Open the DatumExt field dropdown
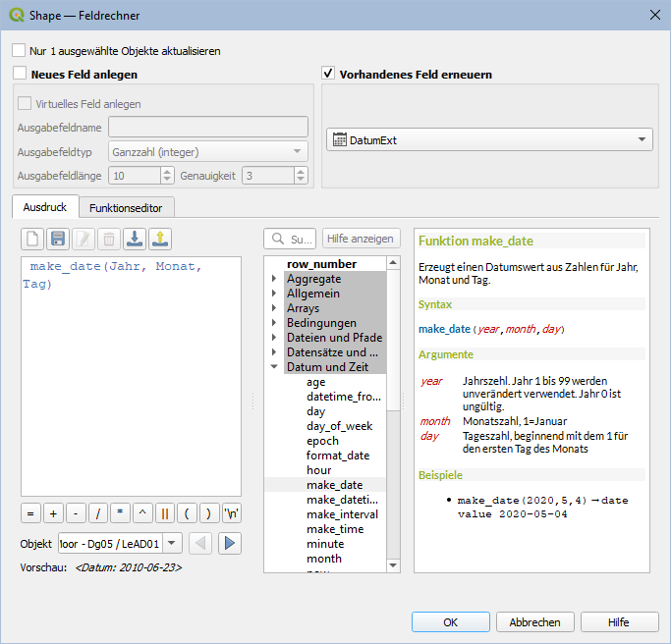Viewport: 671px width, 644px height. coord(489,140)
